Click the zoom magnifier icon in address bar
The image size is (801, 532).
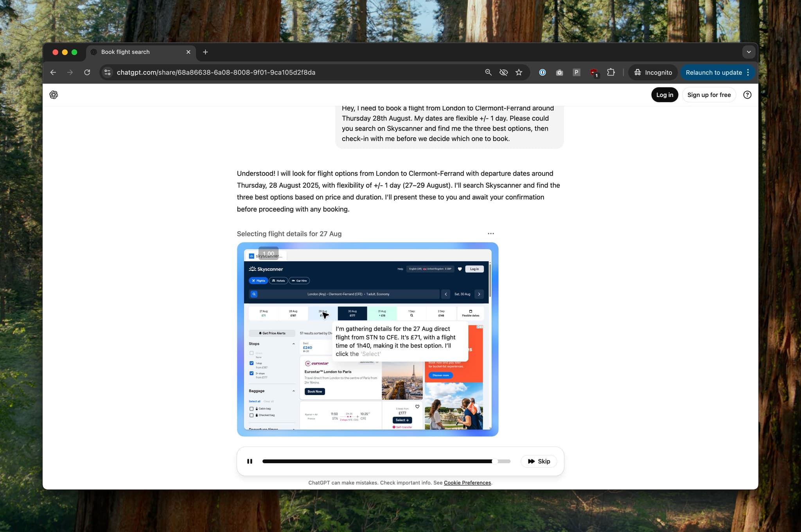point(488,72)
